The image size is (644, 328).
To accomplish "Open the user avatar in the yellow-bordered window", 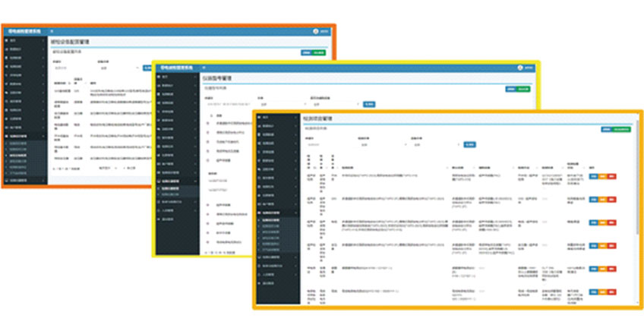I will pyautogui.click(x=521, y=68).
